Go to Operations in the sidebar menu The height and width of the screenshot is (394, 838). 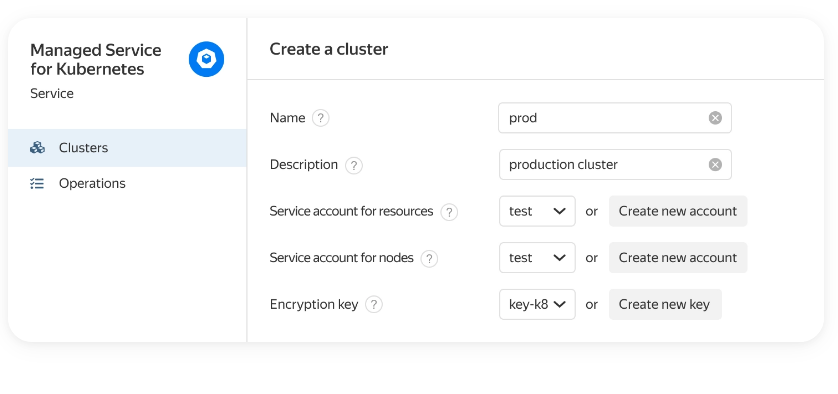click(127, 183)
